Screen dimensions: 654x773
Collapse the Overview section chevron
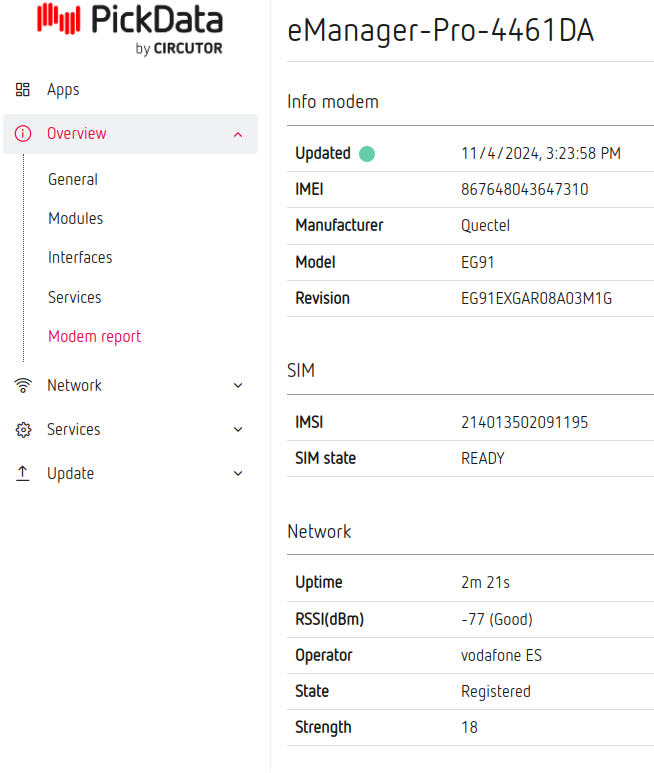[237, 134]
